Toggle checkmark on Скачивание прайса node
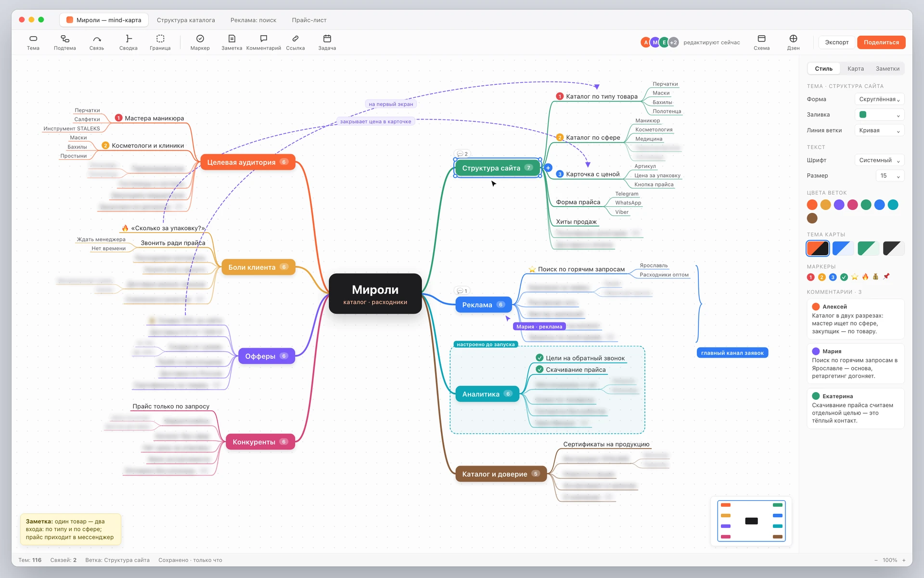 539,369
